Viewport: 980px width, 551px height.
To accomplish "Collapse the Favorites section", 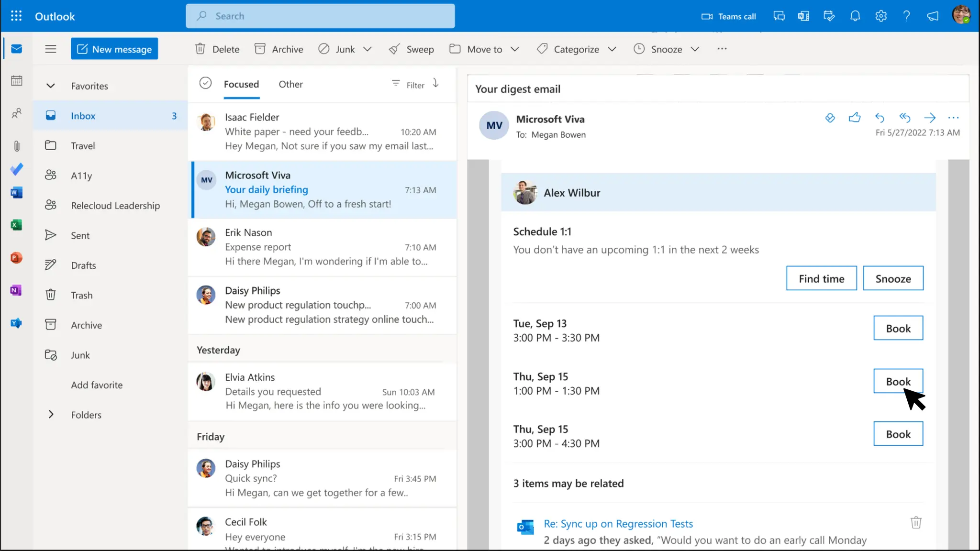I will point(51,86).
